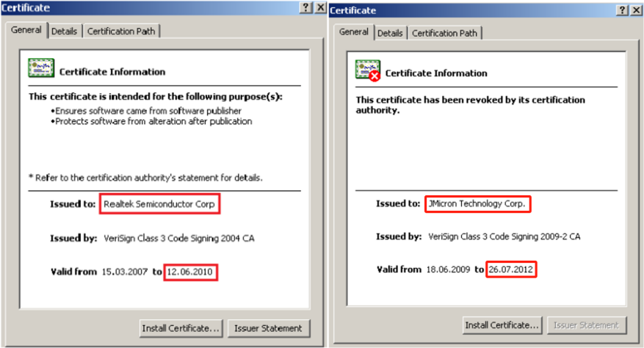
Task: Open the Details tab in Realtek certificate dialog
Action: click(x=65, y=32)
